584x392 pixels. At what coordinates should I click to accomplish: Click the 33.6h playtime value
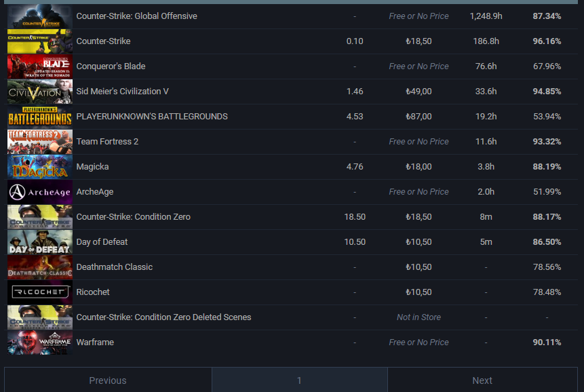pyautogui.click(x=486, y=91)
